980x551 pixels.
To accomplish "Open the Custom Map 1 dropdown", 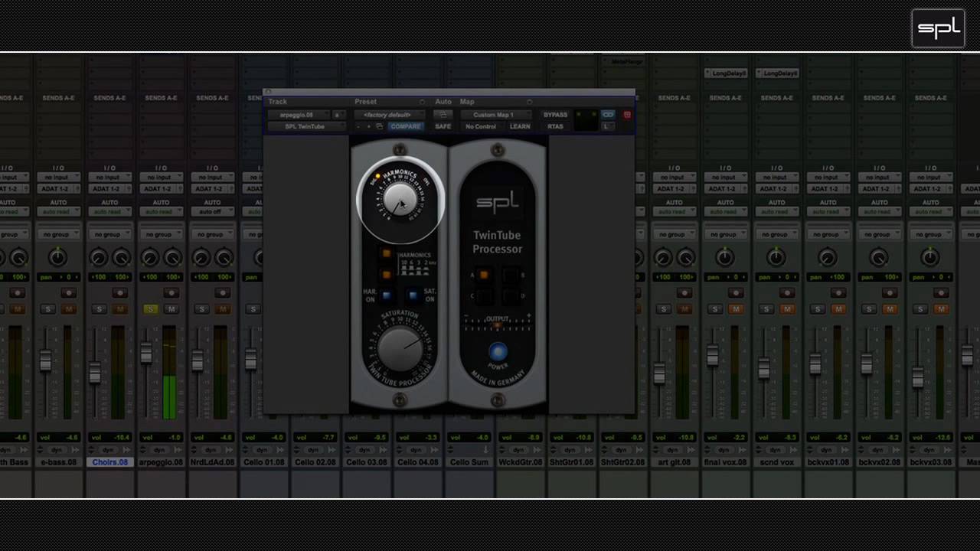I will [x=497, y=115].
